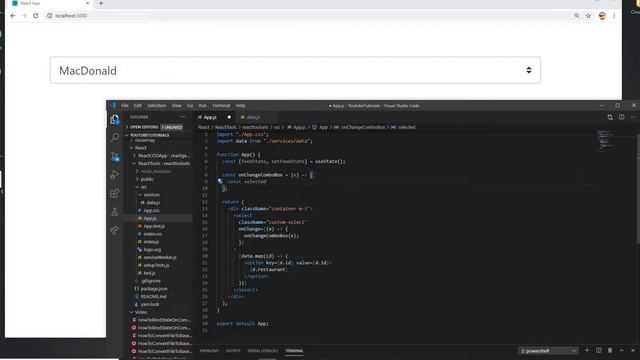Screen dimensions: 640x360
Task: Maximize the terminal panel with the up chevron
Action: pyautogui.click(x=621, y=350)
